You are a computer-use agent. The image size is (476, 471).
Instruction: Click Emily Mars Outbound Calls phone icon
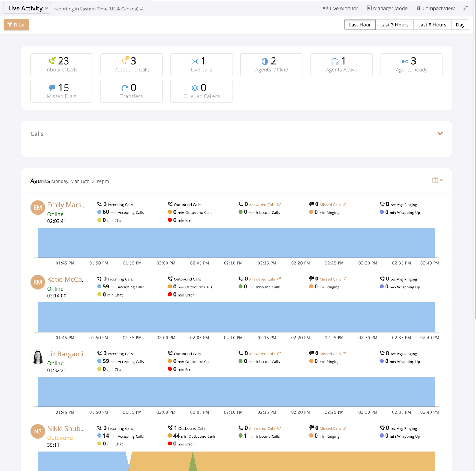170,204
